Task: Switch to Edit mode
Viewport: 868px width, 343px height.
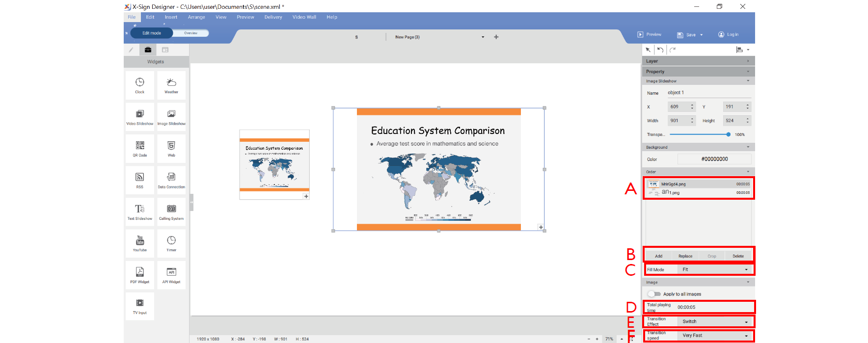Action: pyautogui.click(x=152, y=33)
